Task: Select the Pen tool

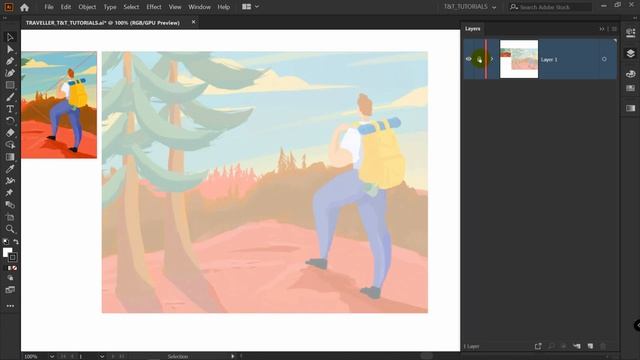Action: point(10,61)
